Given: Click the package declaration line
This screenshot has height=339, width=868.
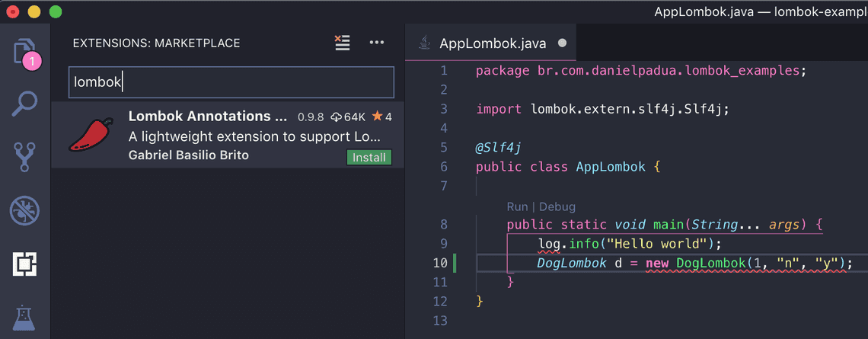Looking at the screenshot, I should pyautogui.click(x=642, y=72).
